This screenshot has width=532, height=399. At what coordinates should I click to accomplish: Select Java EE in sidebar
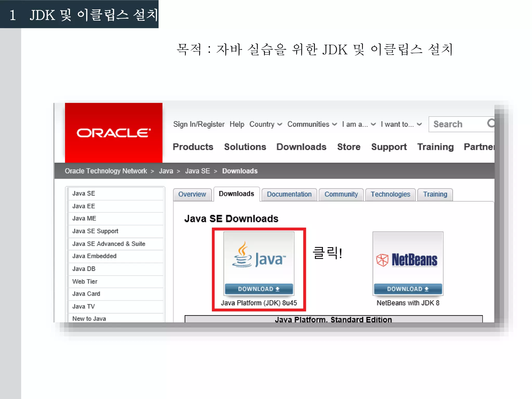116,206
